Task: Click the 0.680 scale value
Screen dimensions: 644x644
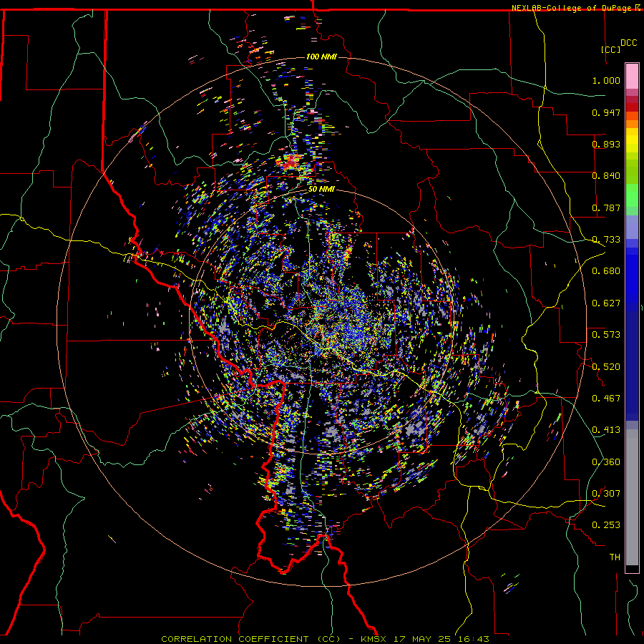Action: tap(606, 271)
